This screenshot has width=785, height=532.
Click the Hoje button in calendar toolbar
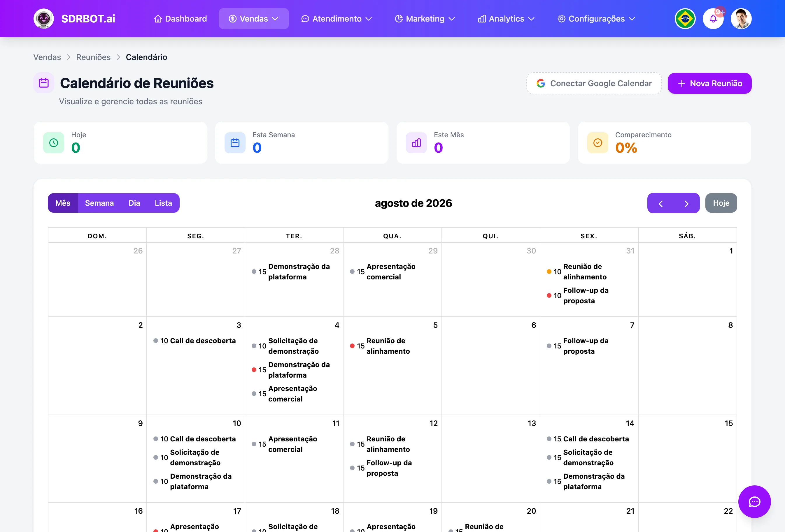click(x=721, y=203)
